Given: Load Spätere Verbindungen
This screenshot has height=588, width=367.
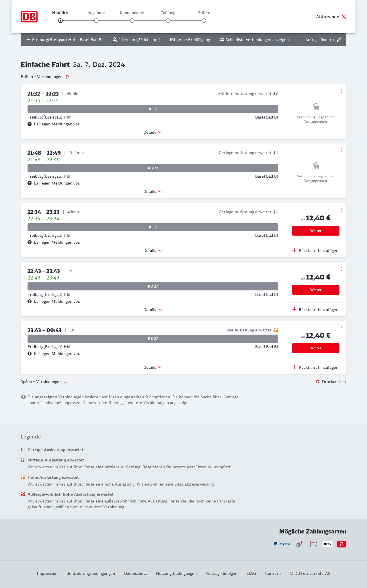Looking at the screenshot, I should point(44,382).
